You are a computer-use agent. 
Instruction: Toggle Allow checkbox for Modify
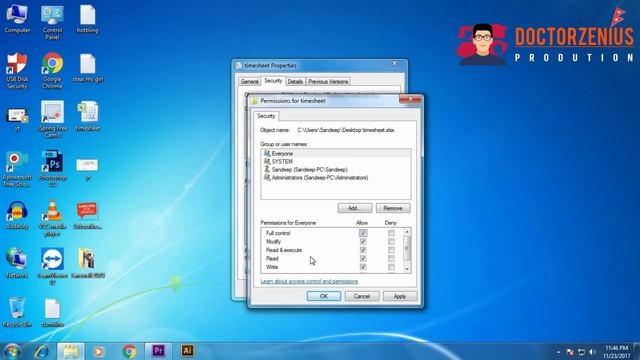(x=363, y=242)
